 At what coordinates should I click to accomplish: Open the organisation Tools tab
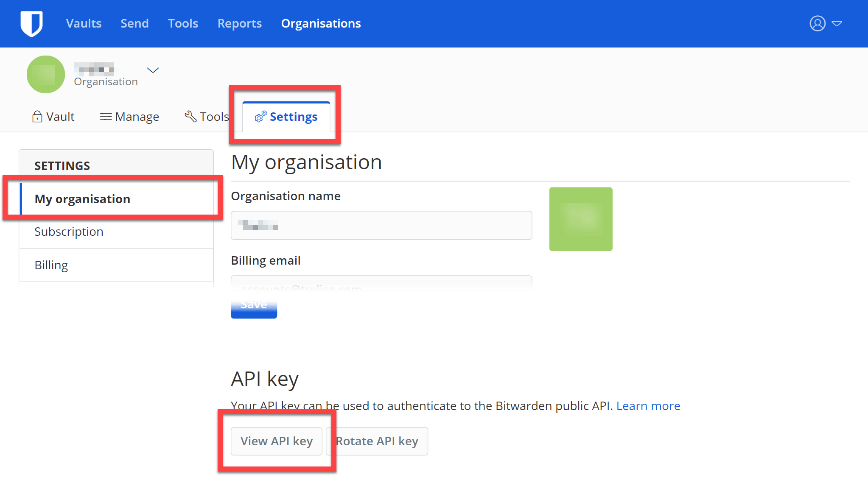click(x=207, y=117)
